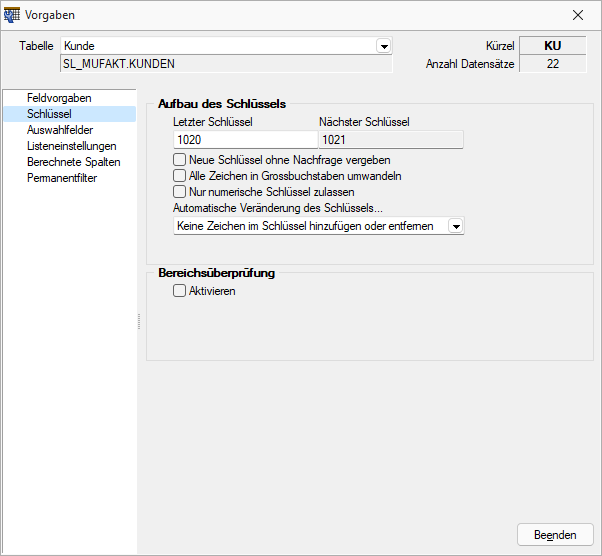Click the Nächster Schlüssel field
The height and width of the screenshot is (556, 602).
point(391,140)
